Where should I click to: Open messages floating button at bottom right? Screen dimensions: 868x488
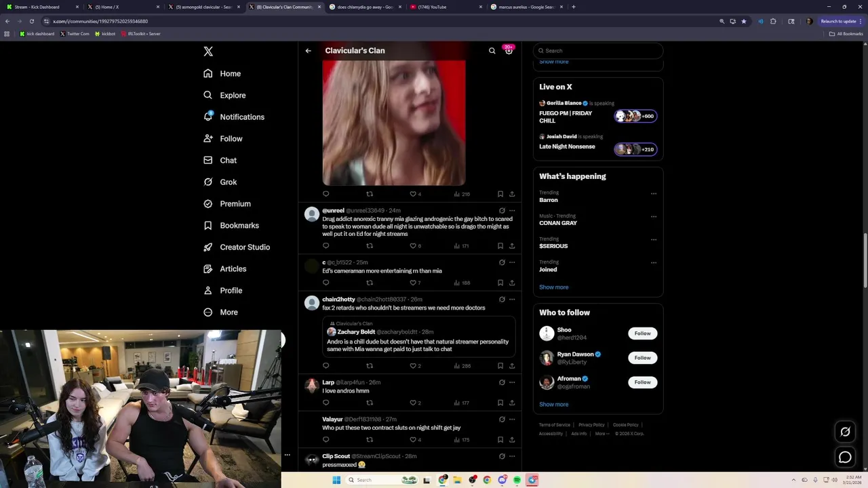point(845,457)
